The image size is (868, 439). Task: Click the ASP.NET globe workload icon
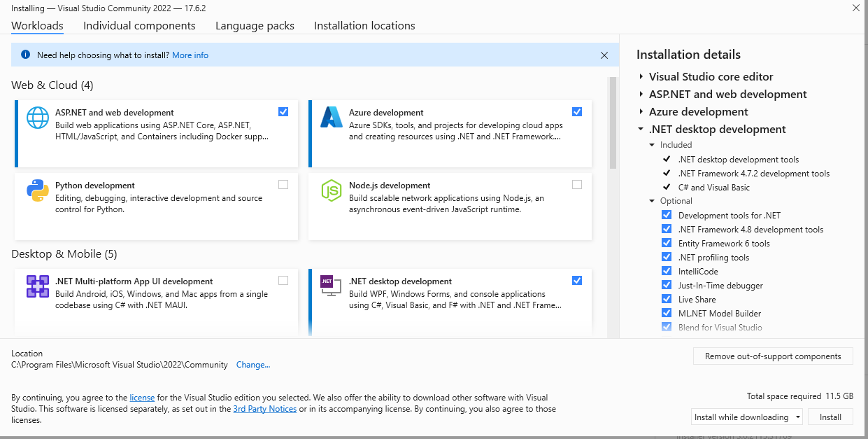coord(38,117)
